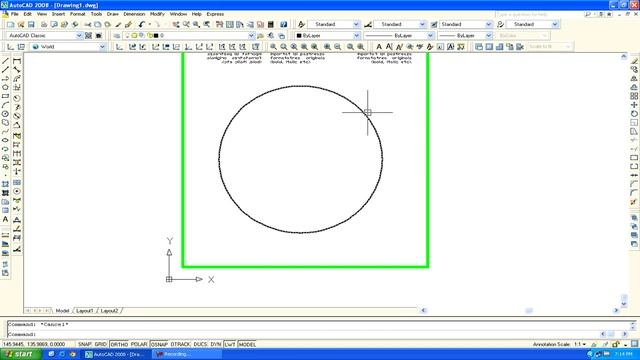Open the ByLayer linetype dropdown
The width and height of the screenshot is (640, 360).
coord(430,36)
